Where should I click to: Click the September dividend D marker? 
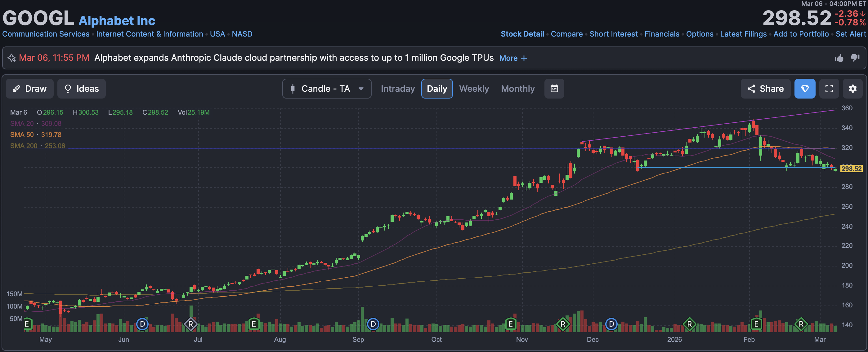click(x=373, y=324)
